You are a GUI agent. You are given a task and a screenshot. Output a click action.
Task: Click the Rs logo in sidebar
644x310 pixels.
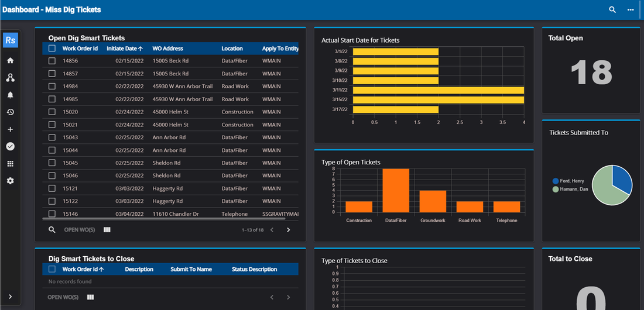pos(11,40)
